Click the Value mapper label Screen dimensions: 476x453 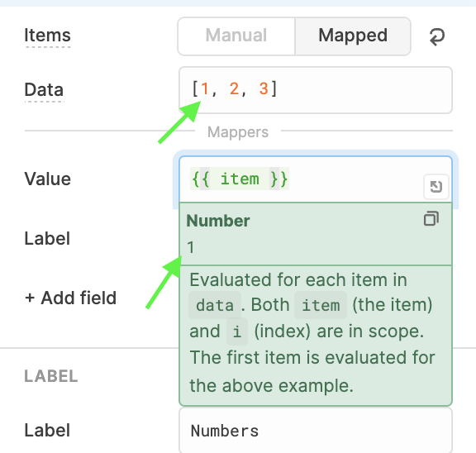click(x=47, y=179)
